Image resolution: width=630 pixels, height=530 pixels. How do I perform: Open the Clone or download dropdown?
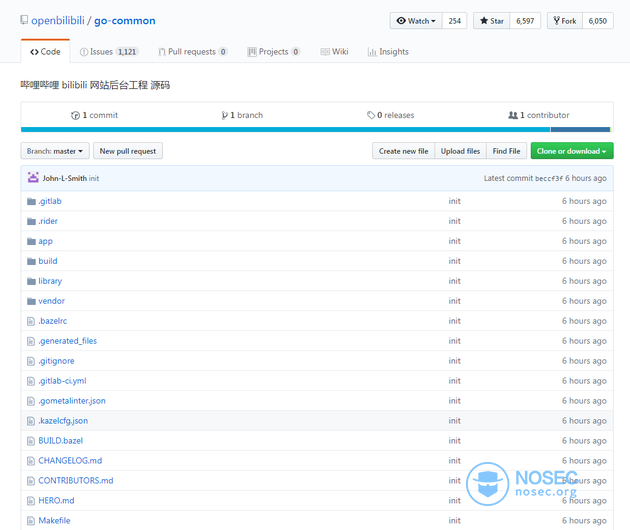click(x=572, y=151)
